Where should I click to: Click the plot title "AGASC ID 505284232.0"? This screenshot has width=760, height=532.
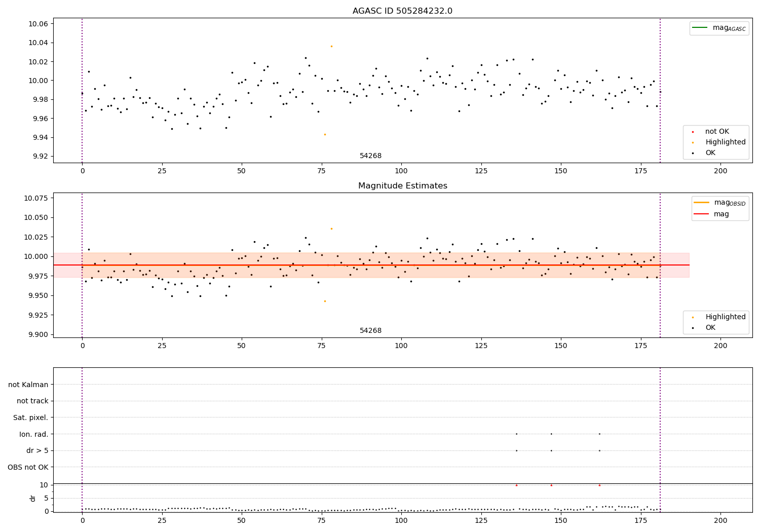tap(402, 11)
